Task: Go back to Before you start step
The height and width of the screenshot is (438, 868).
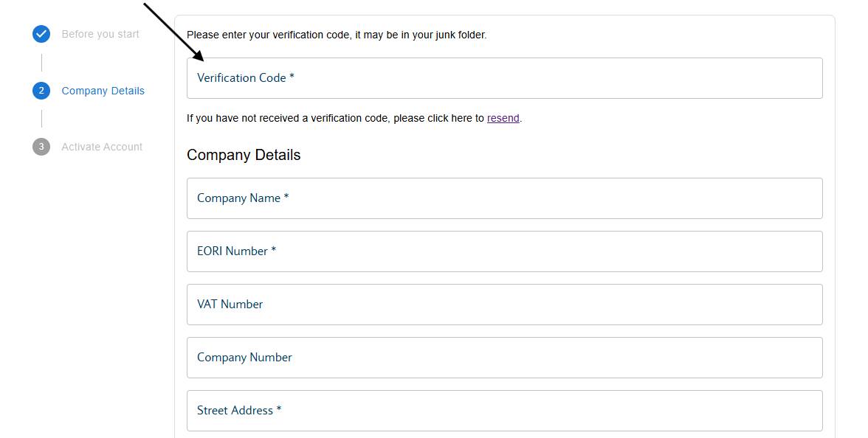Action: 100,34
